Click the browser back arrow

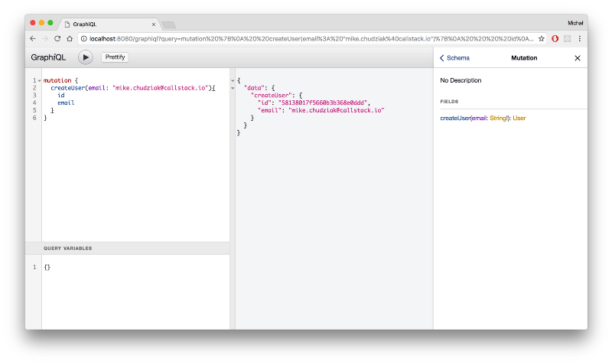point(33,39)
